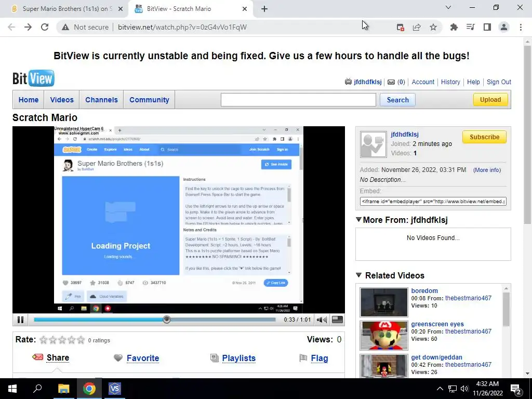This screenshot has width=532, height=399.
Task: Select the embed iframe code field
Action: click(x=433, y=201)
